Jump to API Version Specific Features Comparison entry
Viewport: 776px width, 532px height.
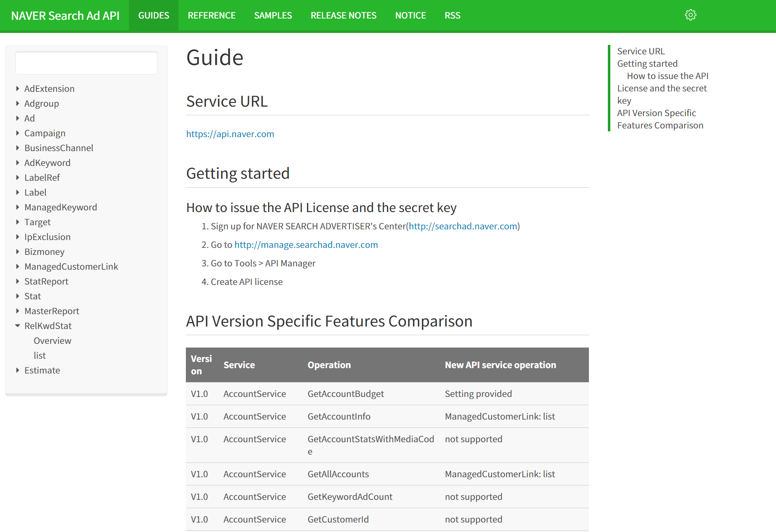[x=660, y=119]
